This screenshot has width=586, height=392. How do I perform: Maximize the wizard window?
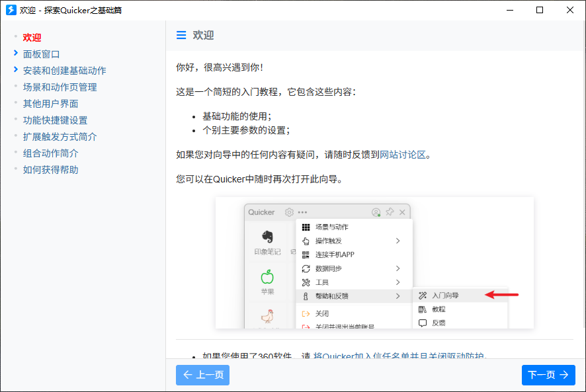(540, 10)
